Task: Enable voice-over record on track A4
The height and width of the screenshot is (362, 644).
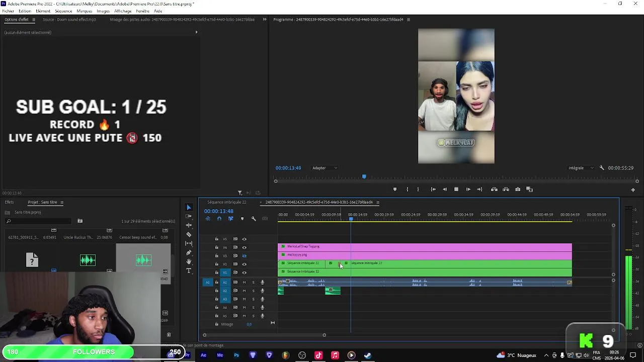Action: click(262, 307)
